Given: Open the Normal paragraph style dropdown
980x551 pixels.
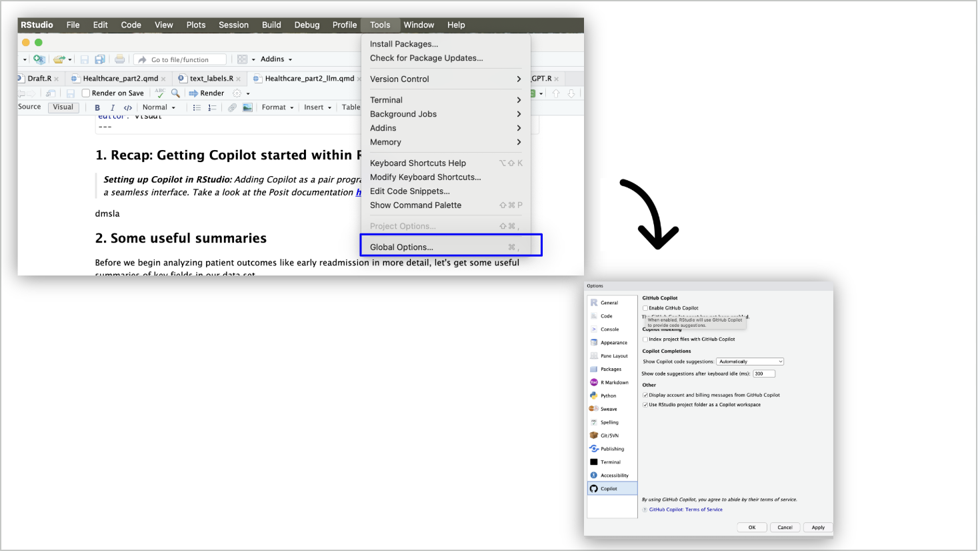Looking at the screenshot, I should (159, 107).
